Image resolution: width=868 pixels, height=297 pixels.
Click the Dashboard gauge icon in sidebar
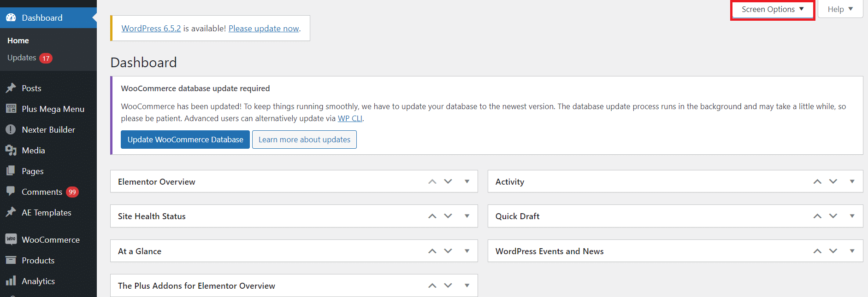[x=11, y=17]
